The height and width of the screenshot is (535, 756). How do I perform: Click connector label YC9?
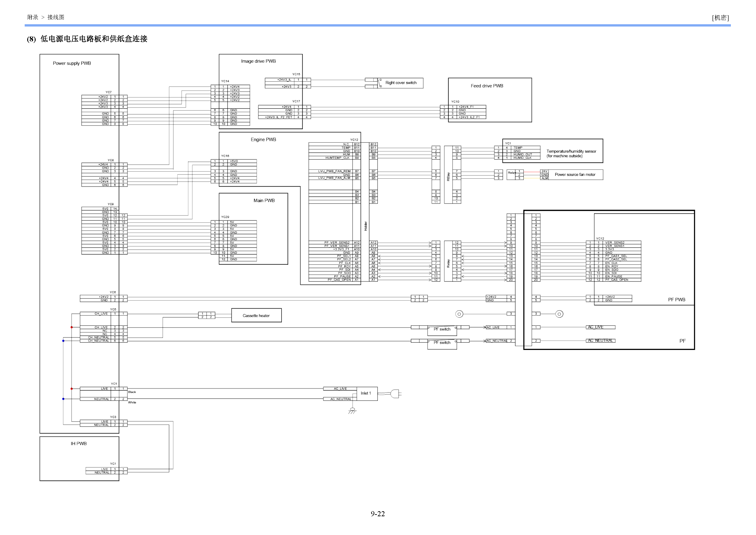(111, 204)
